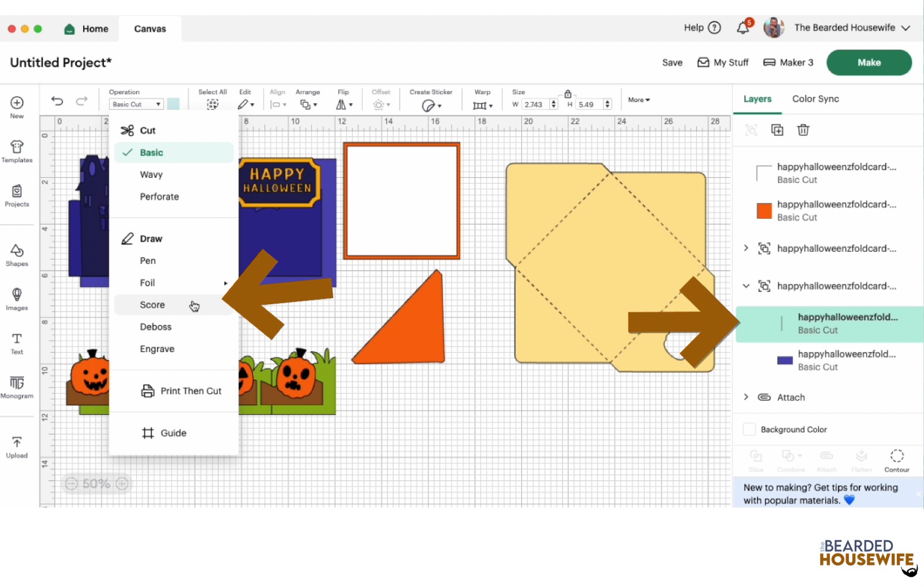924x587 pixels.
Task: Select Basic cut option with checkmark
Action: [151, 152]
